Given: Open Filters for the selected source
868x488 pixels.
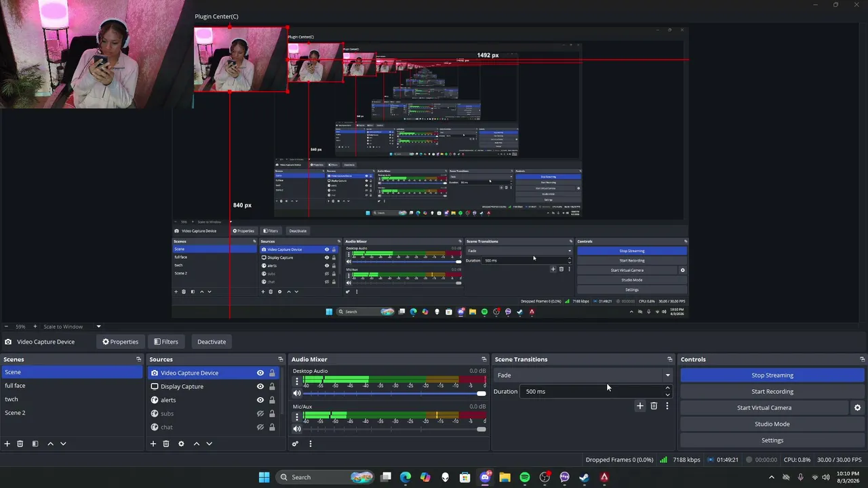Looking at the screenshot, I should [166, 342].
